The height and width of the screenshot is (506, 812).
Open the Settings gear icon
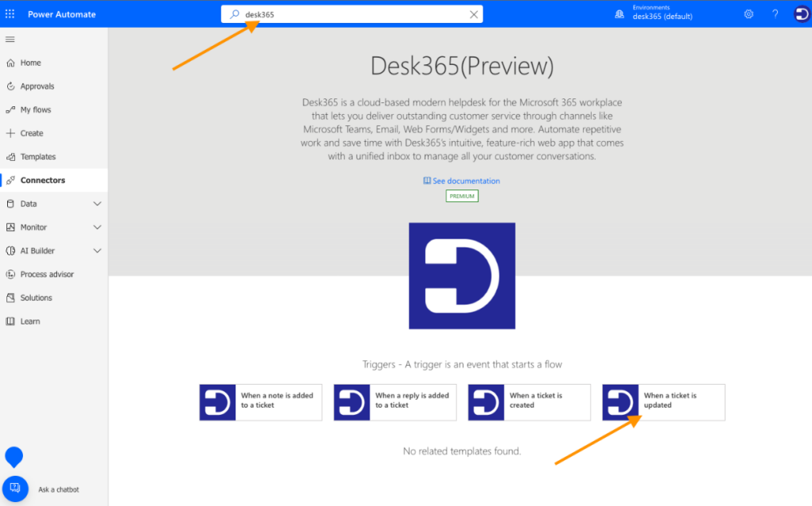tap(749, 14)
